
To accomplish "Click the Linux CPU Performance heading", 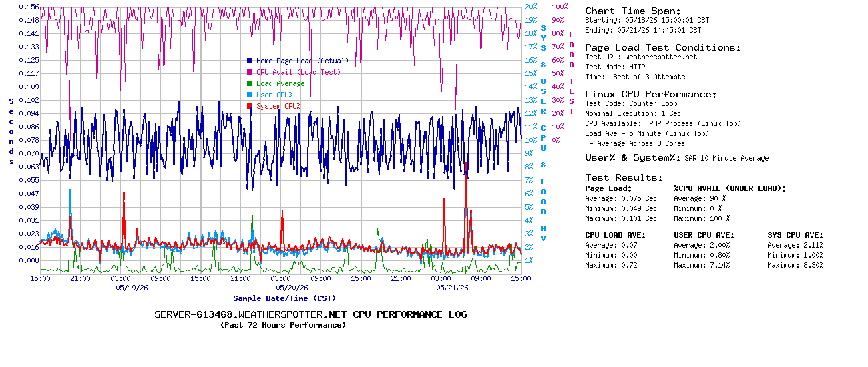I will 651,94.
